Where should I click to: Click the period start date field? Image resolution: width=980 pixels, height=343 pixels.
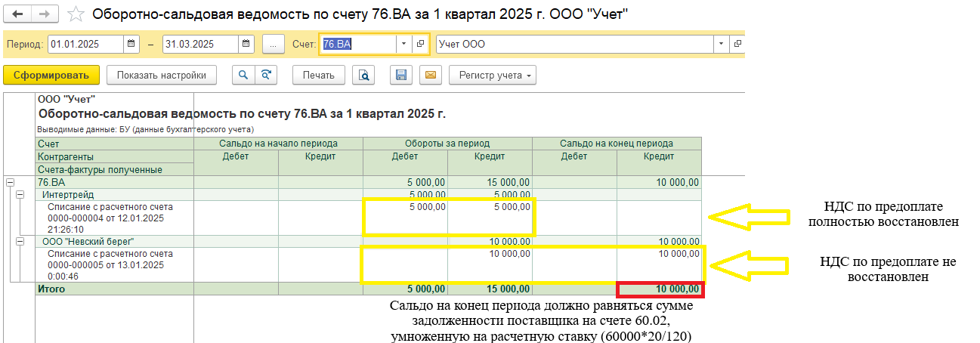pos(85,44)
